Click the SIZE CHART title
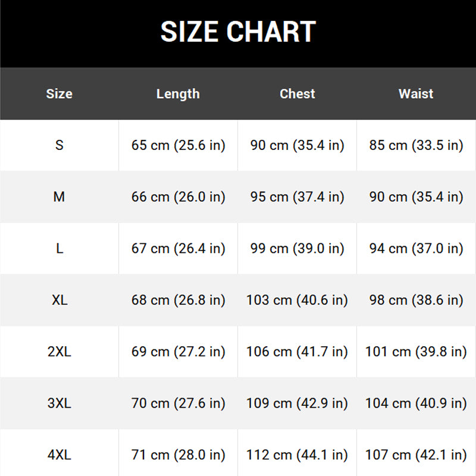Screen dimensions: 476x476 pyautogui.click(x=238, y=32)
